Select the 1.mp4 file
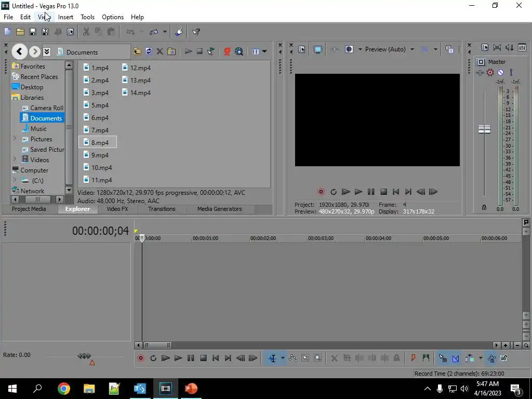This screenshot has width=532, height=399. click(x=96, y=68)
